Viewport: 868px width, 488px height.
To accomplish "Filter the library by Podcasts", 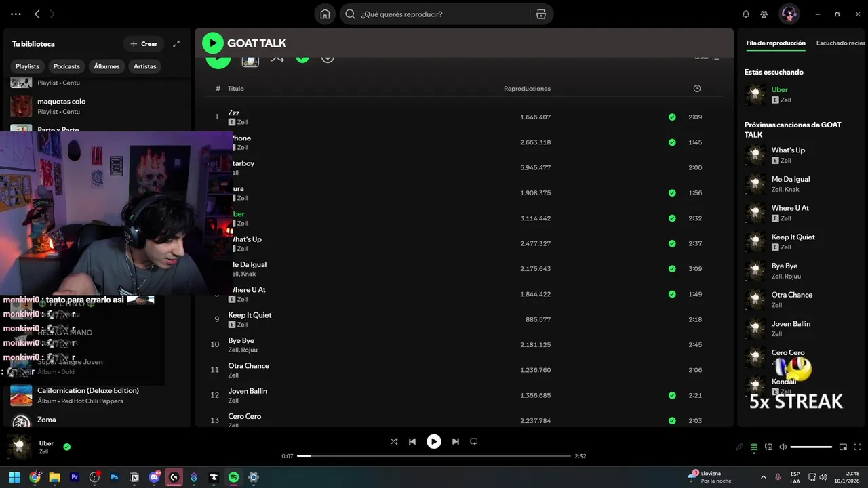I will point(66,66).
